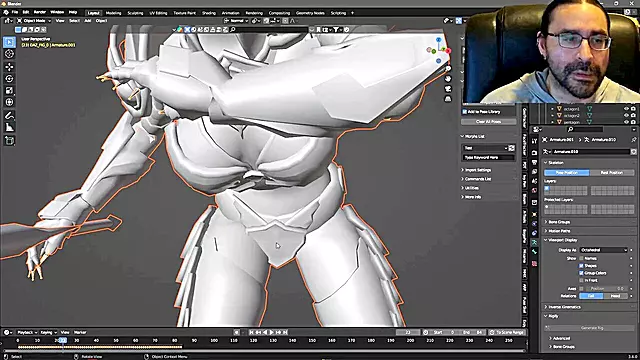Image resolution: width=640 pixels, height=360 pixels.
Task: Toggle camera view icon in viewport
Action: [x=448, y=89]
